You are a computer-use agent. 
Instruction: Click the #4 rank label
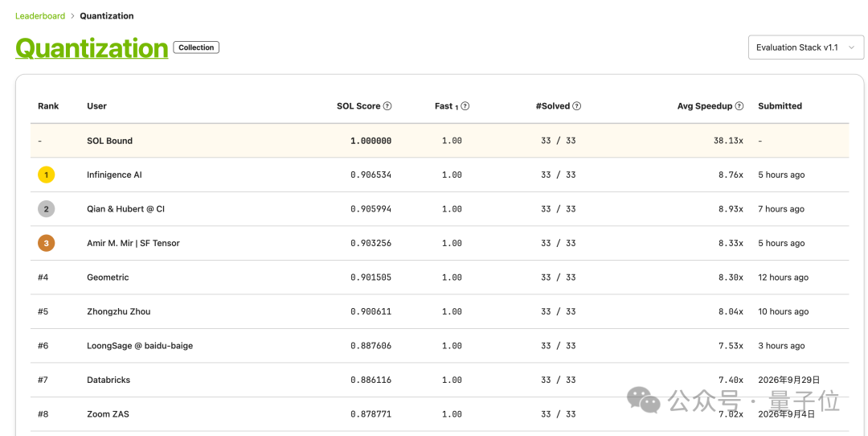pyautogui.click(x=43, y=278)
